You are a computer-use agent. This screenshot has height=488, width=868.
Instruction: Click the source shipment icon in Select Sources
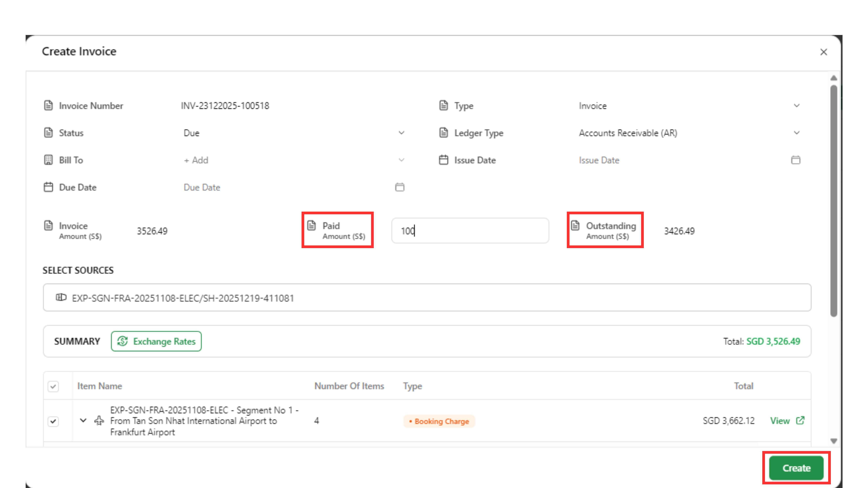61,297
